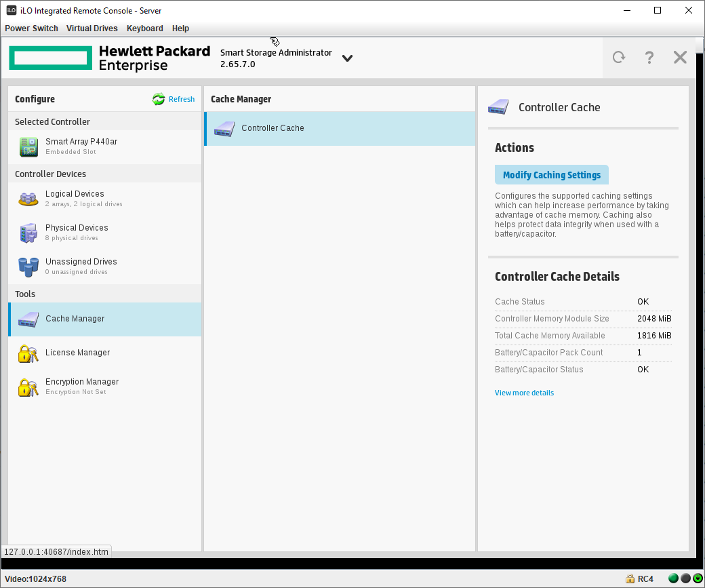Click the Configure panel heading

[x=35, y=99]
